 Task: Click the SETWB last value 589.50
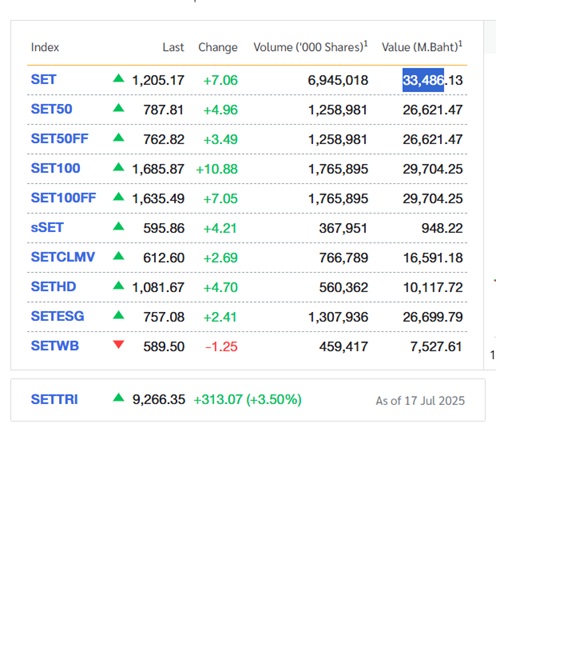point(164,346)
